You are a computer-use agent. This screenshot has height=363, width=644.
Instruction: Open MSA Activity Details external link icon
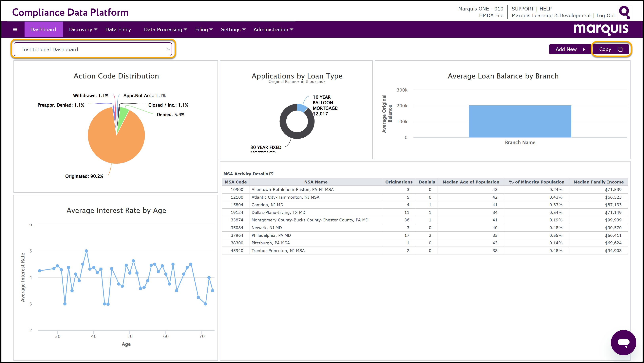click(x=271, y=174)
